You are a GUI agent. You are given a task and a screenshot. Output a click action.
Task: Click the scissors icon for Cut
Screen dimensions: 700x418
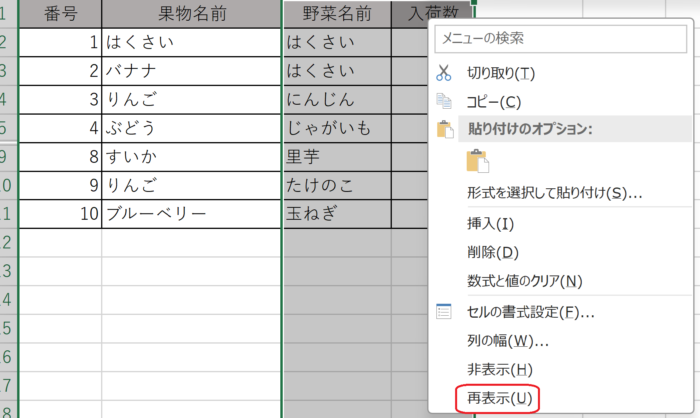pyautogui.click(x=445, y=73)
